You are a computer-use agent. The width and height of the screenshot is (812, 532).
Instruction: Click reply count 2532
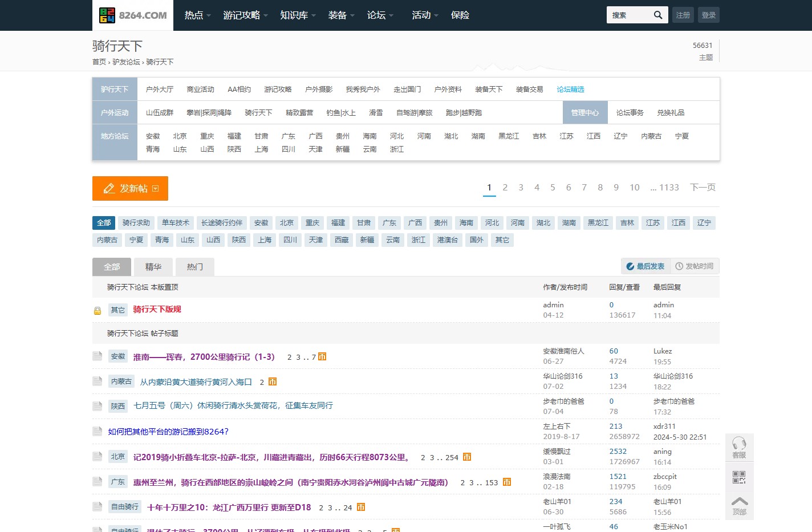[x=618, y=452]
